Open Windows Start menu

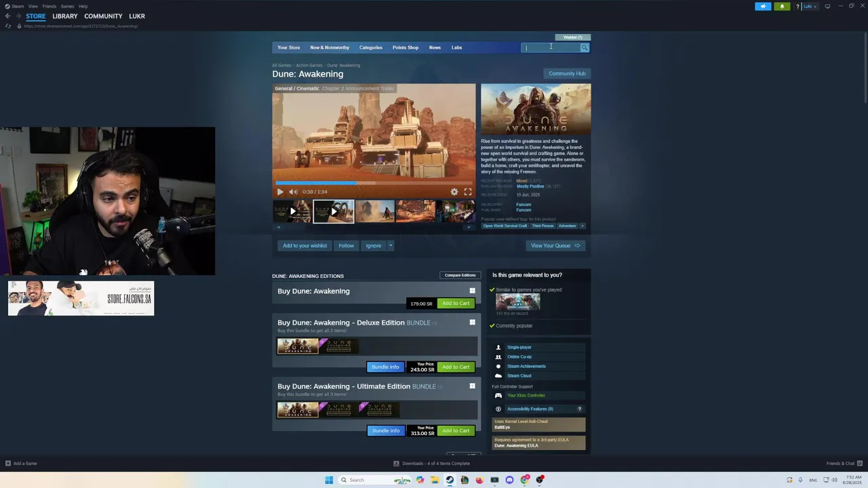point(329,480)
